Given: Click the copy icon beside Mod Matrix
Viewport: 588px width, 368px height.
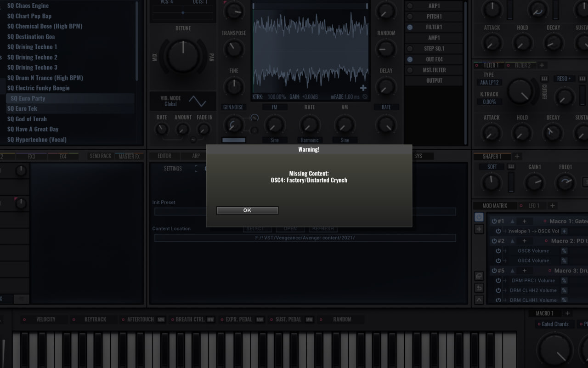Looking at the screenshot, I should [x=479, y=276].
